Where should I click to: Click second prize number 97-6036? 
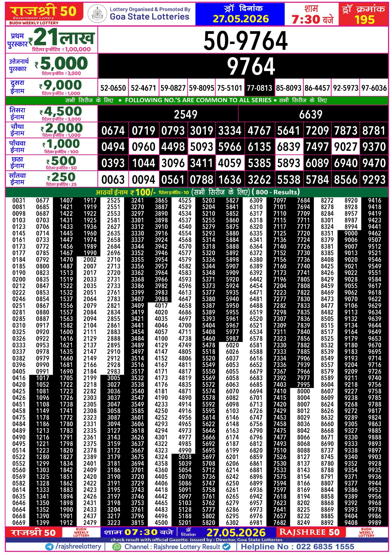point(374,88)
